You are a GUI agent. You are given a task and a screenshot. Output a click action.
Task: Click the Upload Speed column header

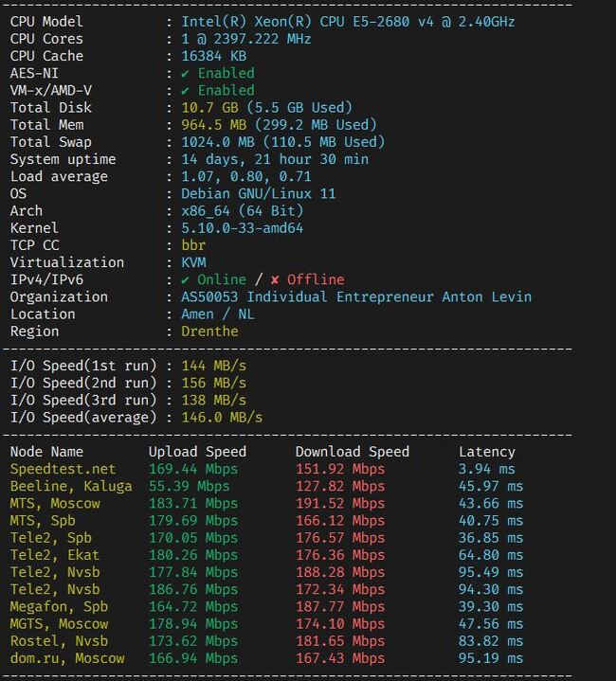pos(197,452)
